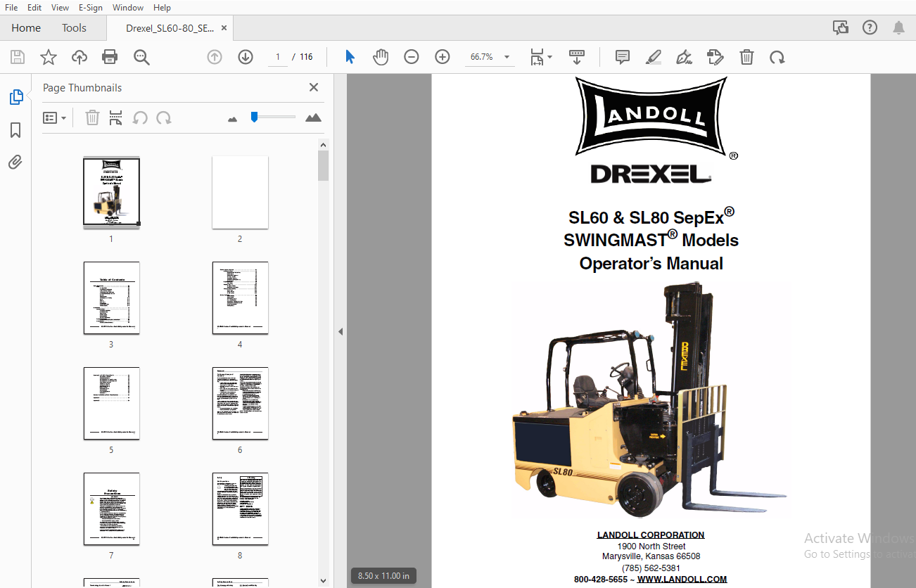Image resolution: width=916 pixels, height=588 pixels.
Task: Reduce thumbnail size small mountain icon
Action: click(x=233, y=119)
